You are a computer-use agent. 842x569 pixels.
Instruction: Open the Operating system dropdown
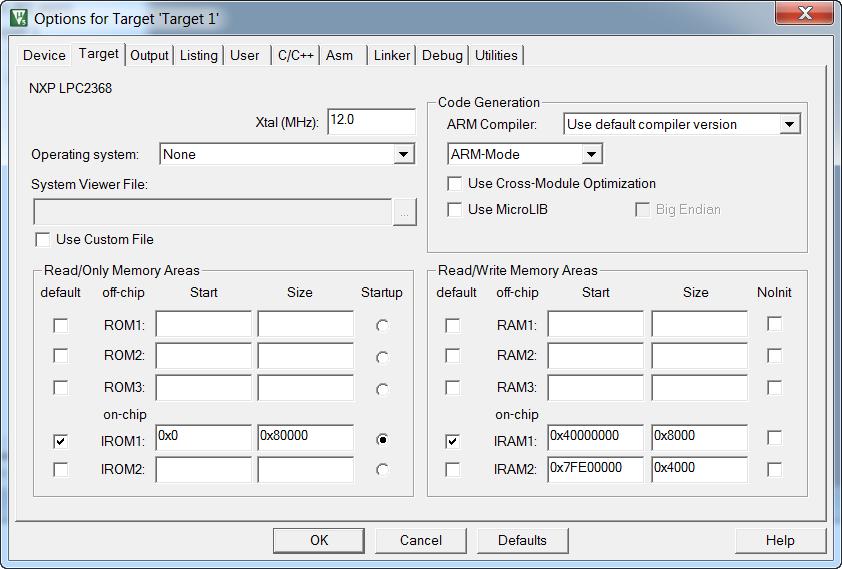coord(287,155)
